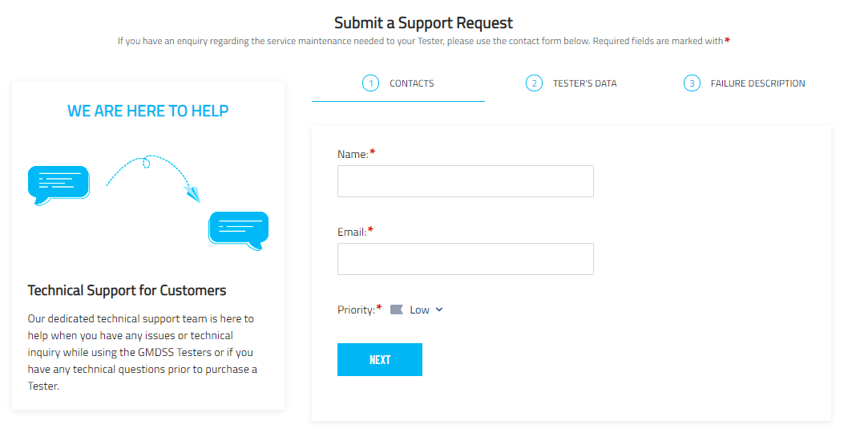The height and width of the screenshot is (437, 868).
Task: Click the step 1 circle icon
Action: tap(370, 83)
